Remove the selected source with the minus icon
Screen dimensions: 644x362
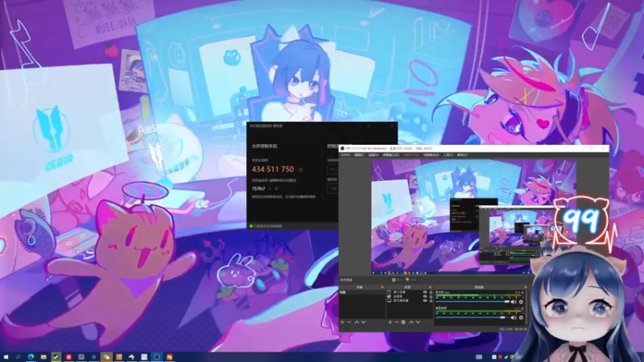[397, 323]
